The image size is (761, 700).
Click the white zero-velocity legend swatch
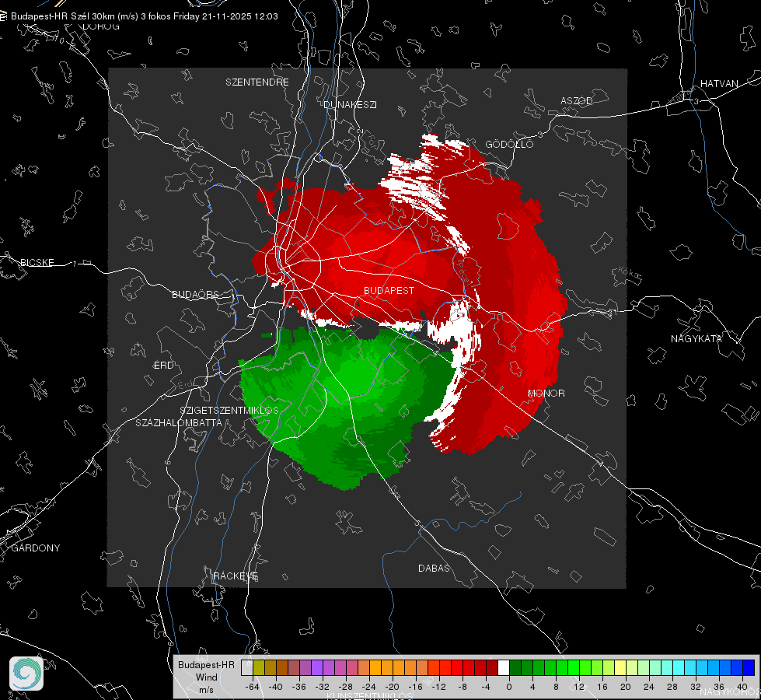click(504, 667)
